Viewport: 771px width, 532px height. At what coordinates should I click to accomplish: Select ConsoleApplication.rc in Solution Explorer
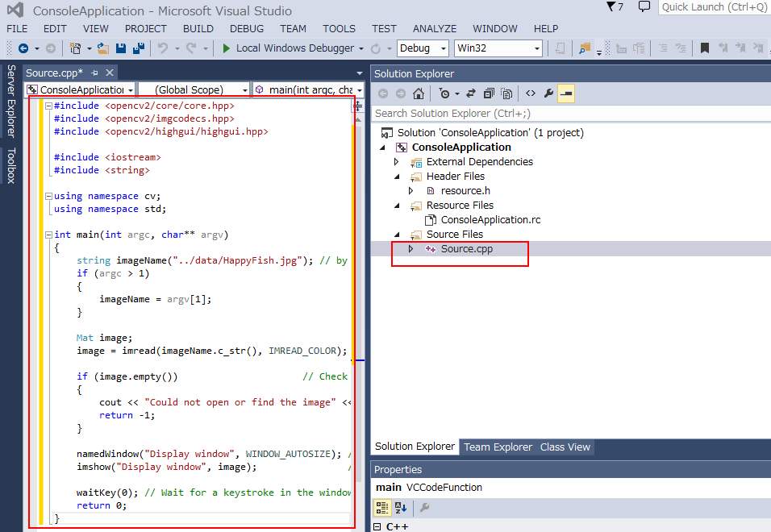point(490,220)
